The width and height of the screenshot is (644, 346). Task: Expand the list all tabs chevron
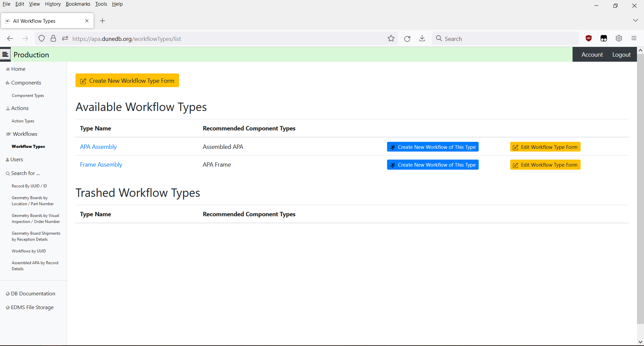pos(635,20)
